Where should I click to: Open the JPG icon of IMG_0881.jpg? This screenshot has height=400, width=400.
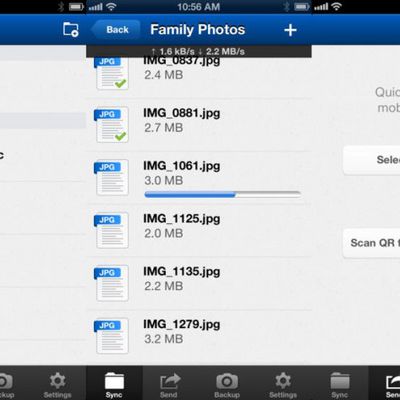[x=112, y=125]
